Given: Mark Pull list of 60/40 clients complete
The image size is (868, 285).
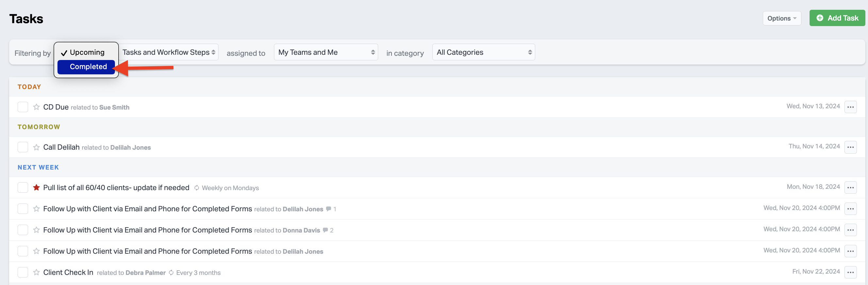Looking at the screenshot, I should [23, 187].
